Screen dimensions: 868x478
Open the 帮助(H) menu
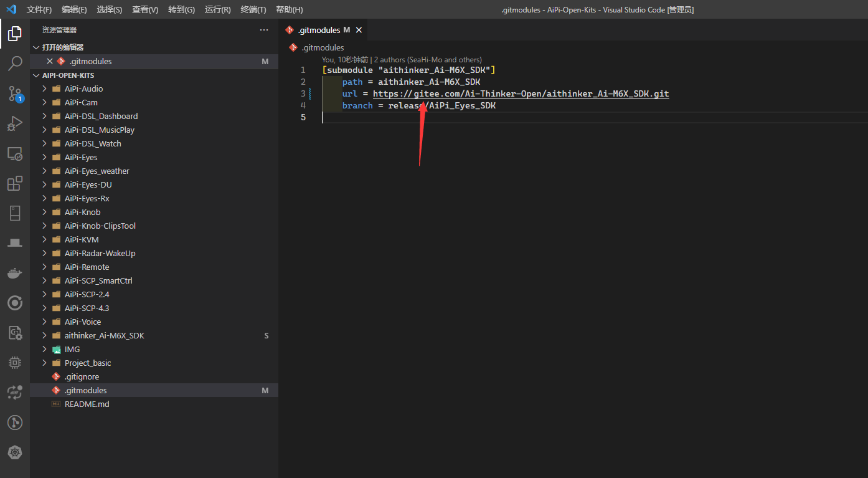pos(290,9)
